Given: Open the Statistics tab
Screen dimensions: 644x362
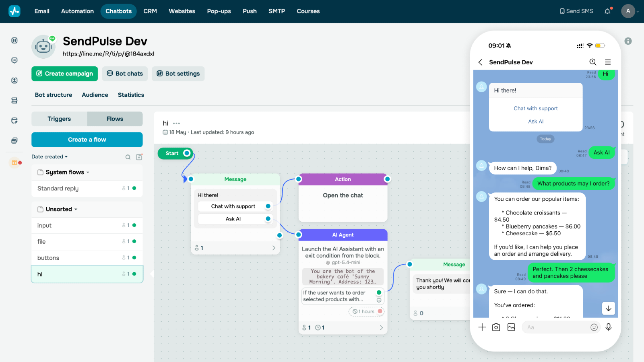Looking at the screenshot, I should point(131,95).
